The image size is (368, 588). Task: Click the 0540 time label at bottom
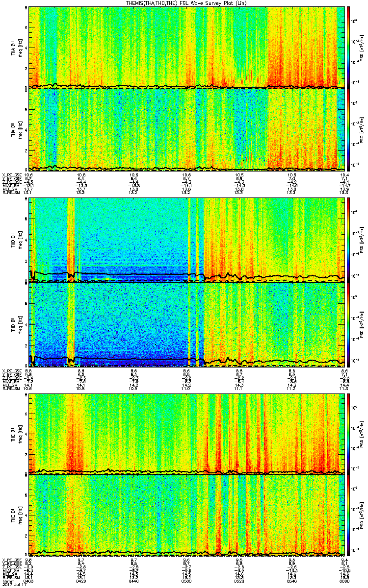point(292,580)
